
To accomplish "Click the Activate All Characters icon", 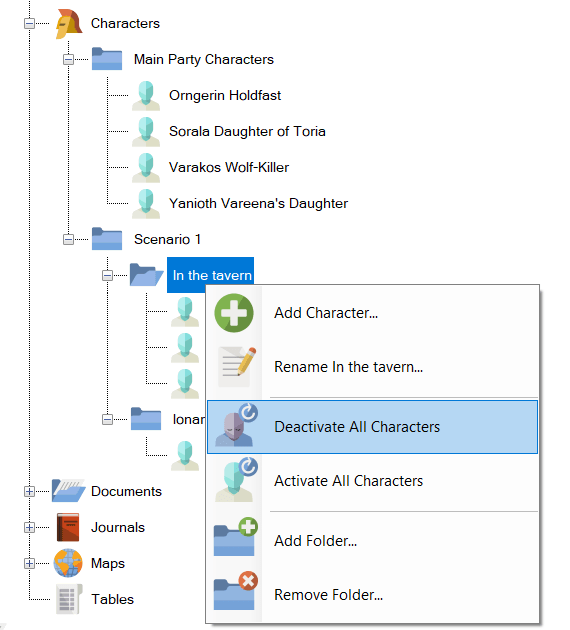I will [x=236, y=480].
